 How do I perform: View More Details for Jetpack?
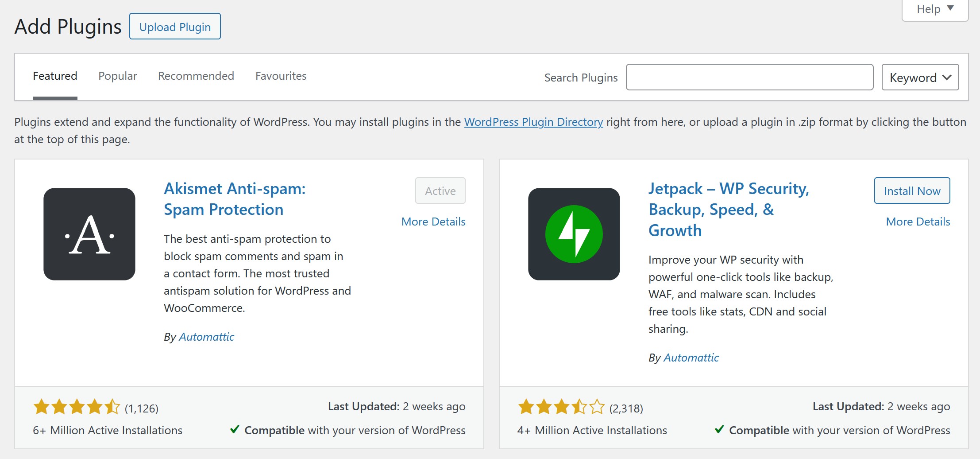pyautogui.click(x=918, y=222)
